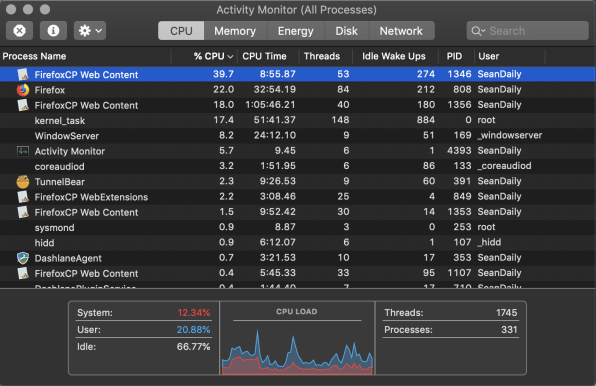Sort by Threads column header

tap(326, 56)
